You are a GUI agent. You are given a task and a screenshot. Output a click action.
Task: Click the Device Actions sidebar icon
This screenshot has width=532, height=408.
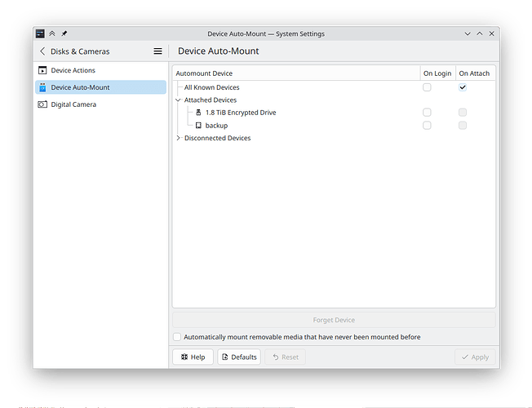coord(42,70)
